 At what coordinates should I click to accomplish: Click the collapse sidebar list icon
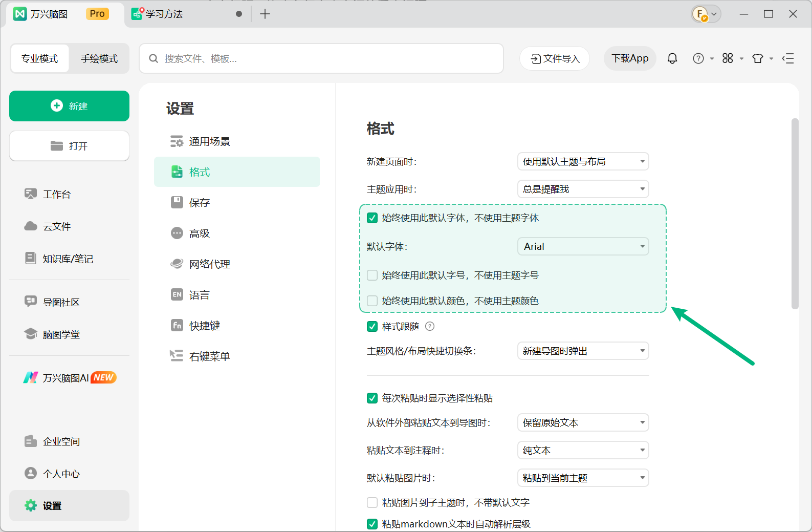pyautogui.click(x=788, y=58)
